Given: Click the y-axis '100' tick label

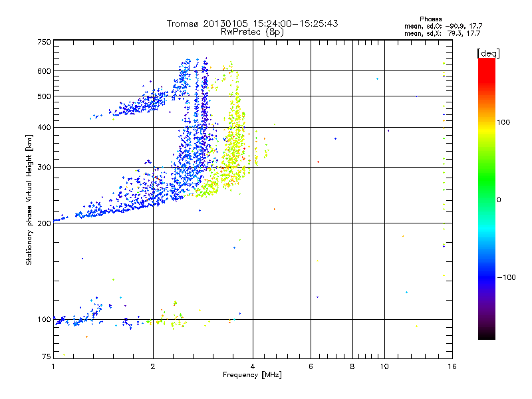Looking at the screenshot, I should pos(44,320).
